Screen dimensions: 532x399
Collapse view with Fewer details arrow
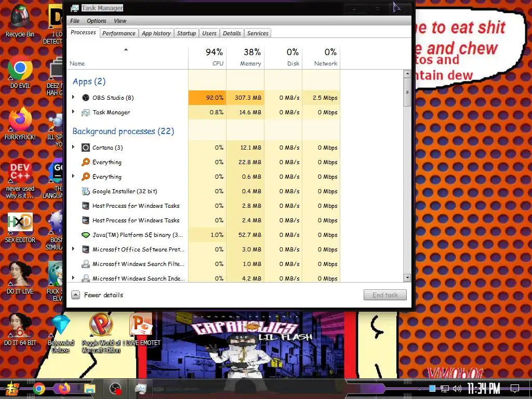click(x=76, y=295)
